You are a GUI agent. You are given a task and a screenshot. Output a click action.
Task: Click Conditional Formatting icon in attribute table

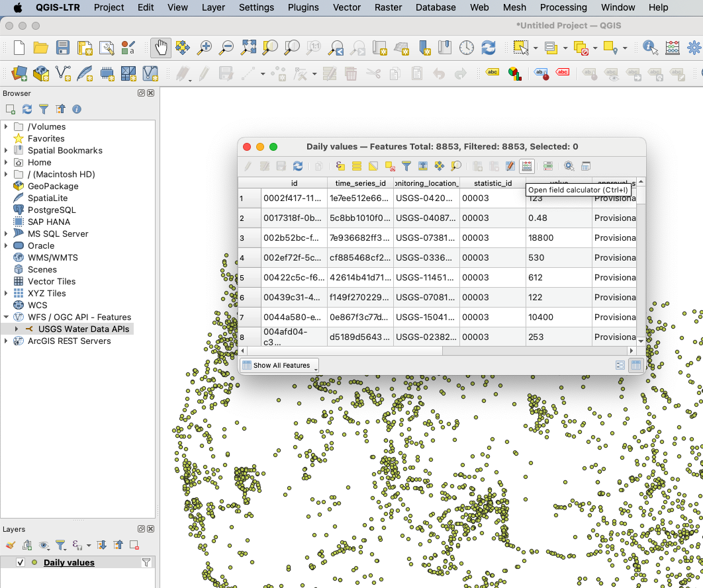click(548, 166)
